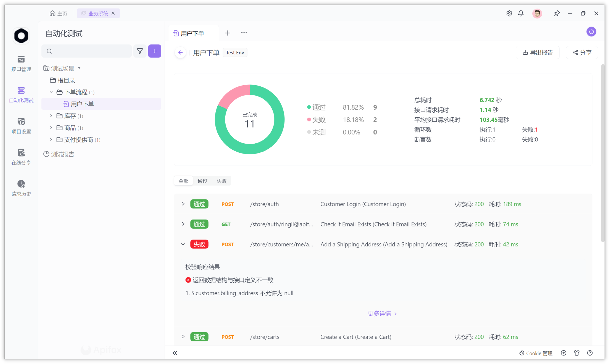Switch to the 业务系统 project tab
The image size is (610, 364).
point(98,13)
